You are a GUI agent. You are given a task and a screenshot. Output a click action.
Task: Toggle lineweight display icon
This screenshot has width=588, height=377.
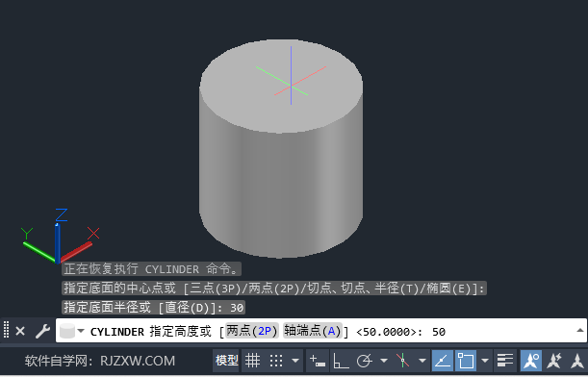tap(505, 361)
